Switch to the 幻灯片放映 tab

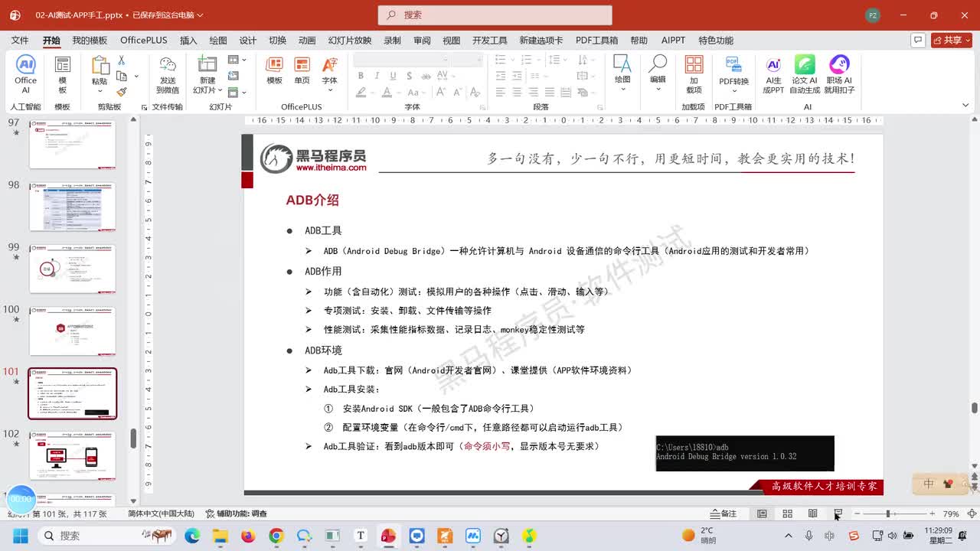click(350, 41)
